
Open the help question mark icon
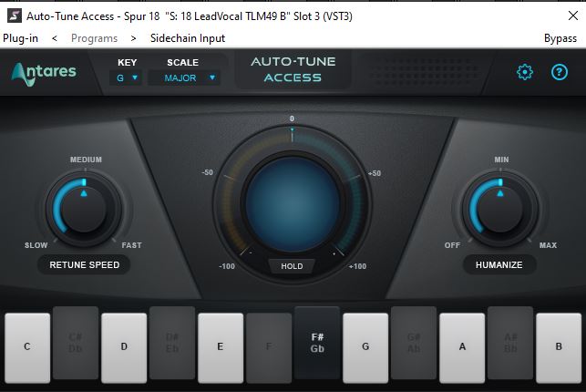pos(560,72)
